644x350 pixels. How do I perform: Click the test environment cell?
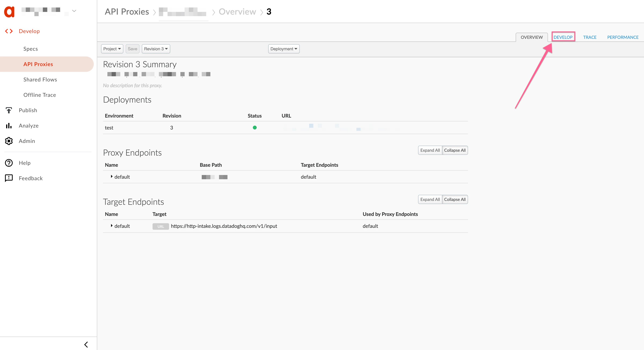109,128
